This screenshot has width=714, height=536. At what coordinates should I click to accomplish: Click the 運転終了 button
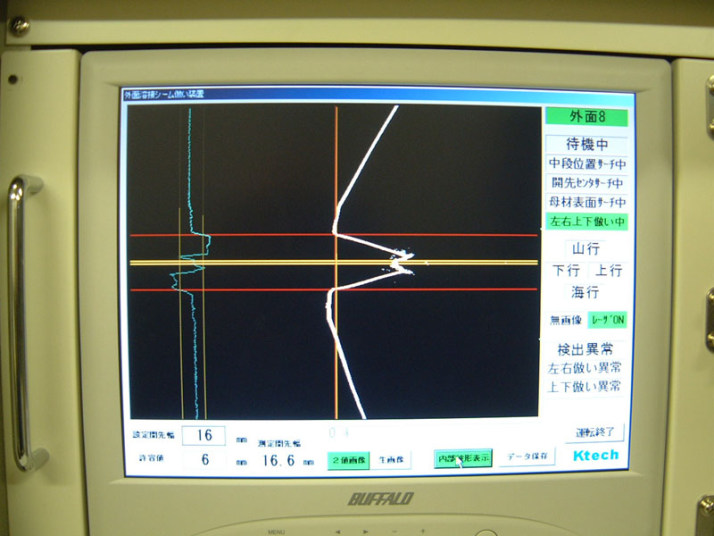click(594, 433)
